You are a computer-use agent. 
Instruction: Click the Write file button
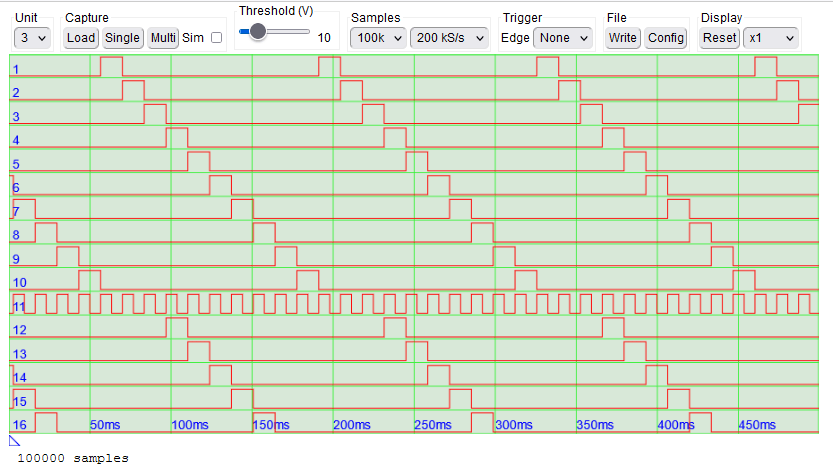point(623,38)
